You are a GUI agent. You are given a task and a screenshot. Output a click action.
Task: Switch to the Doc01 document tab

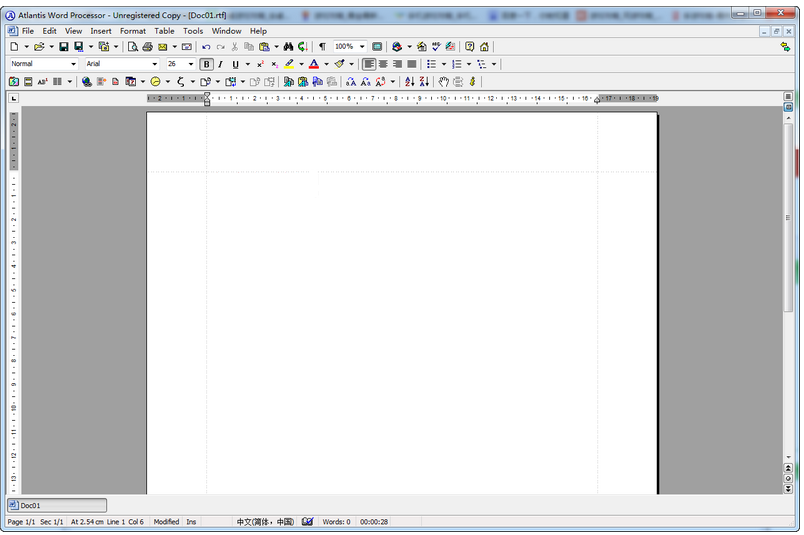pyautogui.click(x=57, y=505)
